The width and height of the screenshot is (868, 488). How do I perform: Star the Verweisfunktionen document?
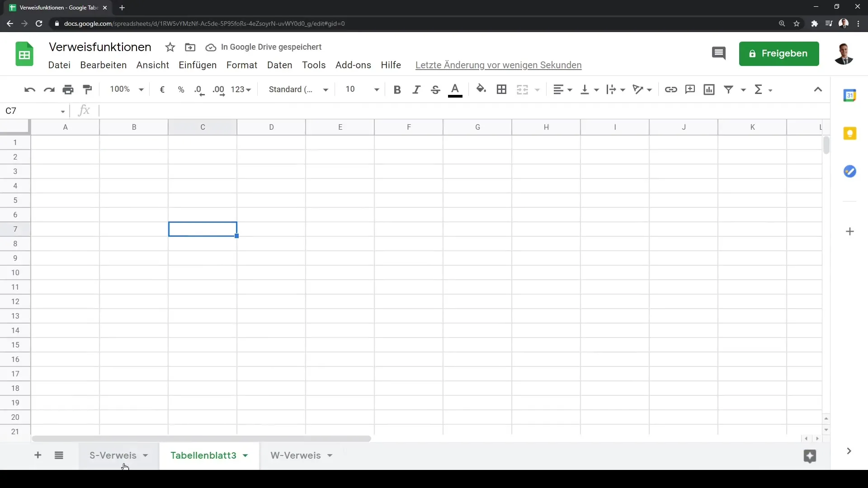[x=170, y=47]
